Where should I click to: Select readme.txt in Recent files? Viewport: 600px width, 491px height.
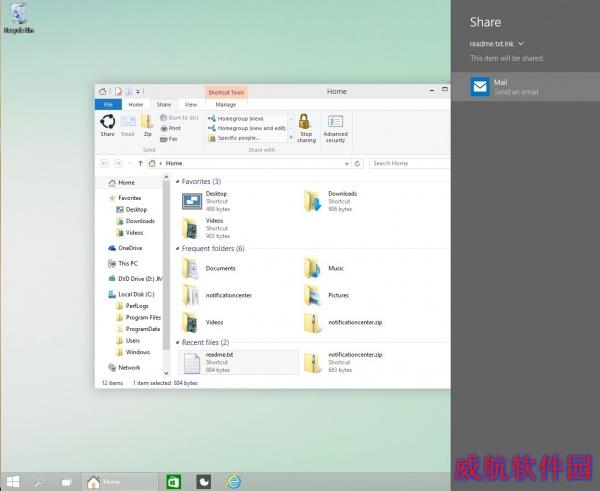coord(238,362)
